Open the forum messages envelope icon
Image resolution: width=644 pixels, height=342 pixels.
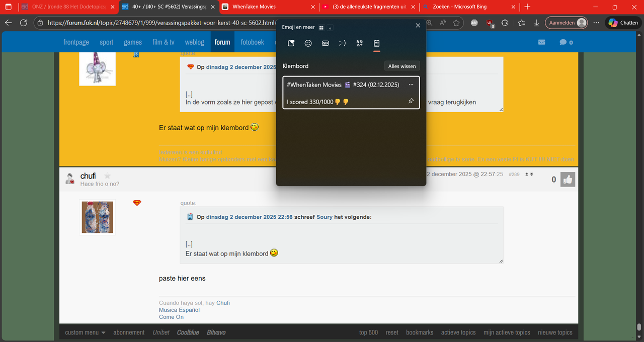[x=541, y=42]
